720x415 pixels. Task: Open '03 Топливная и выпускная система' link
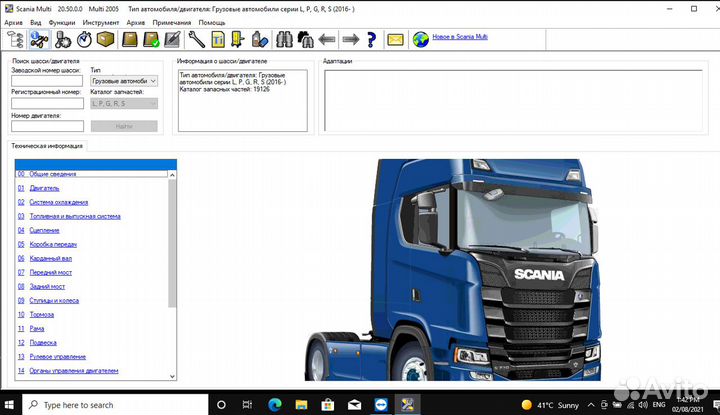click(x=69, y=216)
